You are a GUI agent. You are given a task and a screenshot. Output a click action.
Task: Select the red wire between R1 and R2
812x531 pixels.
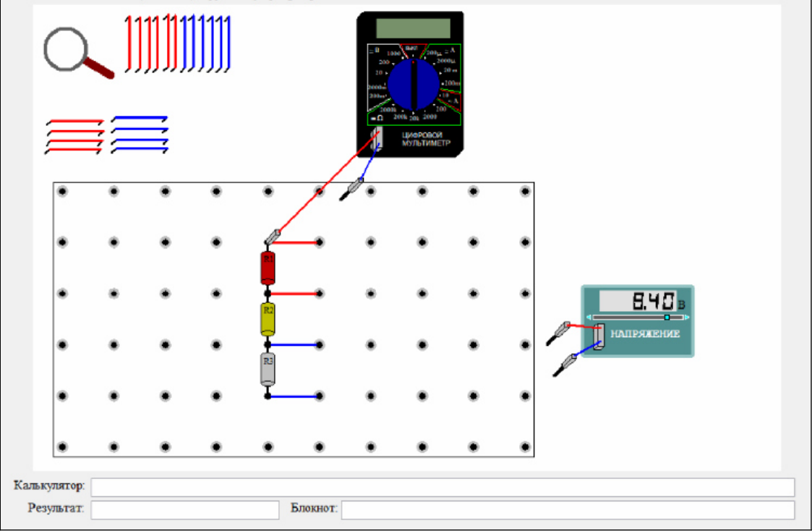tap(295, 294)
